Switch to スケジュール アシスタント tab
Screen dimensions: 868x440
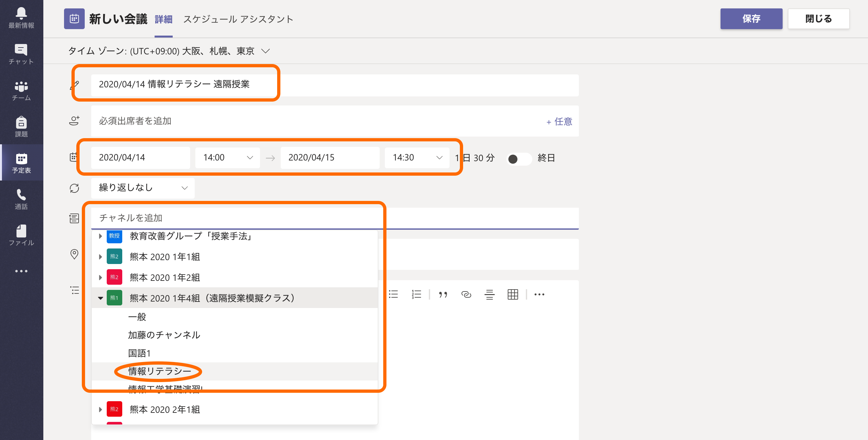point(238,19)
